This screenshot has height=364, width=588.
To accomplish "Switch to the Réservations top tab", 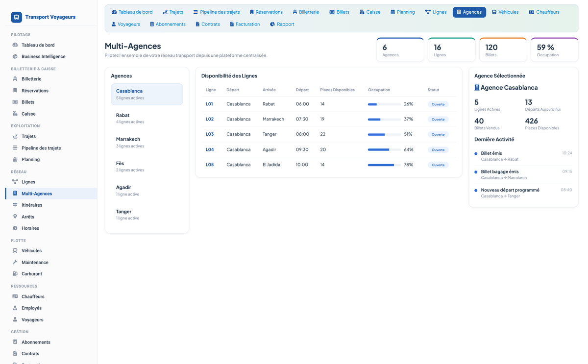I will 266,12.
